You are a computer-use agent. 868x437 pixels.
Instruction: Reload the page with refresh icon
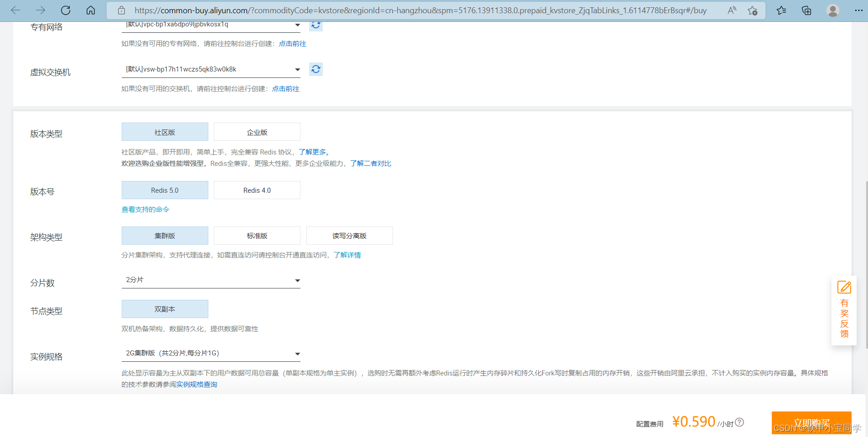pyautogui.click(x=66, y=10)
